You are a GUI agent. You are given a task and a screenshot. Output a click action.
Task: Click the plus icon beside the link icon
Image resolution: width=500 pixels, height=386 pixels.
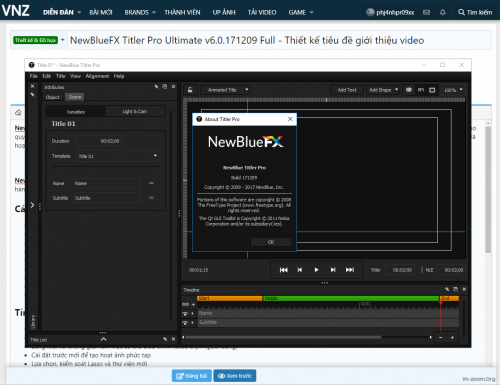click(x=193, y=304)
